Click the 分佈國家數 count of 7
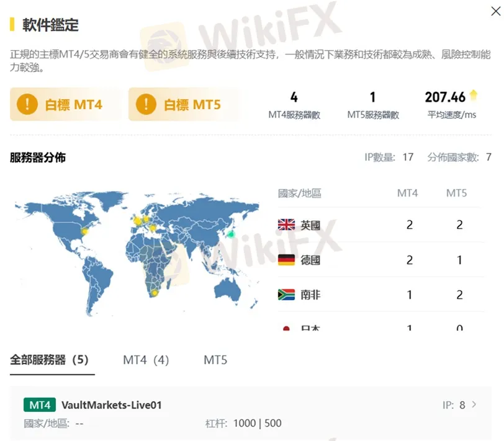Screen dimensions: 504x441 tap(487, 157)
